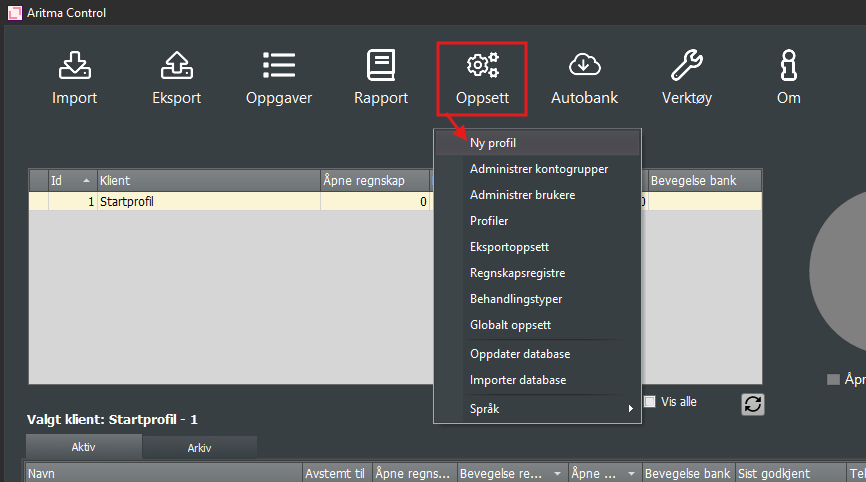The height and width of the screenshot is (482, 866).
Task: Click the Om info icon
Action: pyautogui.click(x=788, y=77)
